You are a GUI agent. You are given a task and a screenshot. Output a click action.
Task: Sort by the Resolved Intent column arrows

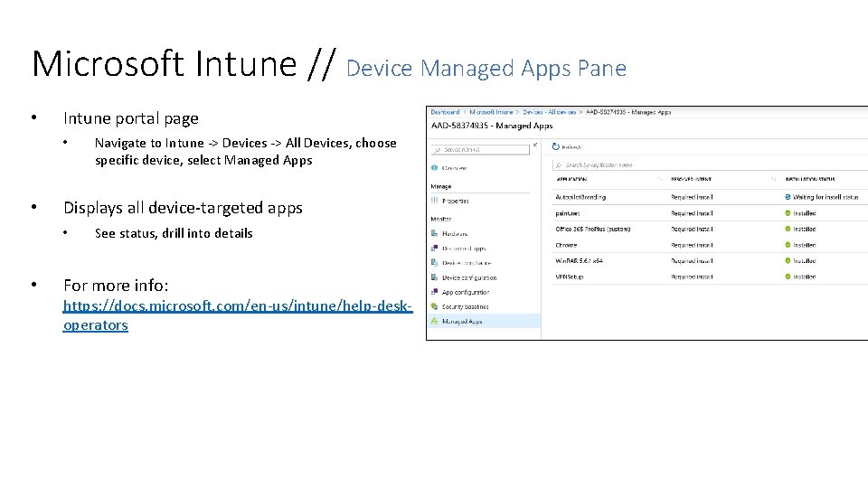point(773,179)
